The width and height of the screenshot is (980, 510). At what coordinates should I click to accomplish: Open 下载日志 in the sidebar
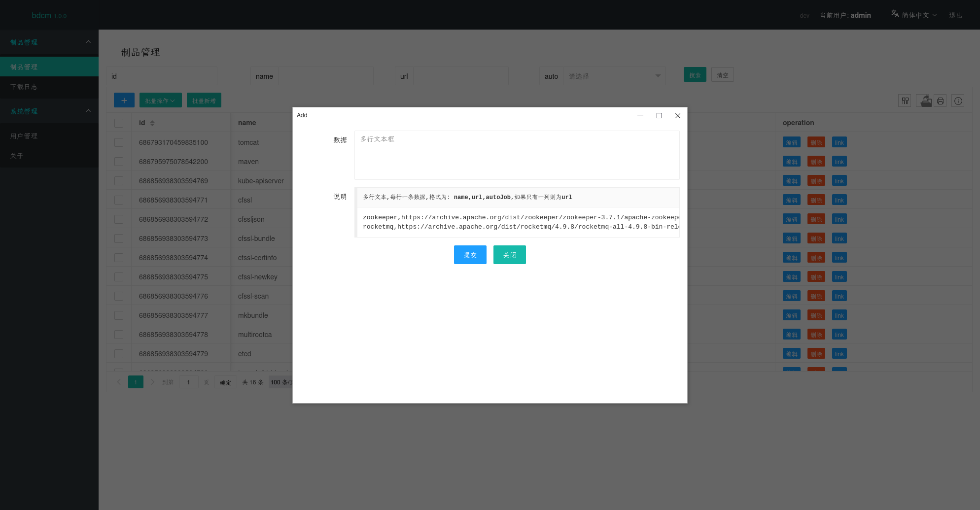[x=24, y=87]
